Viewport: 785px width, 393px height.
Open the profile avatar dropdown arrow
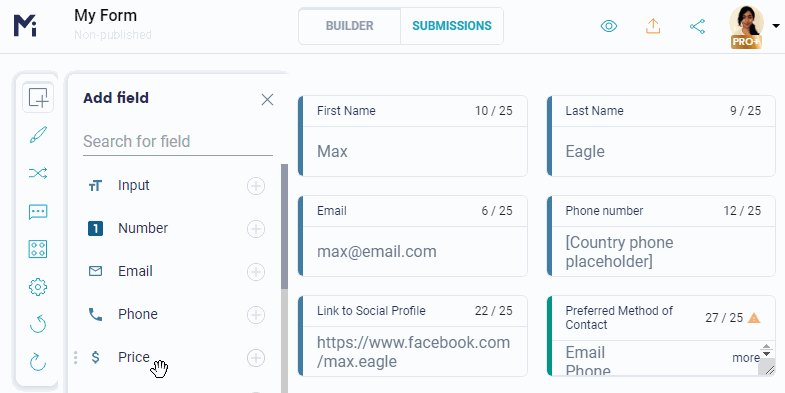(776, 26)
